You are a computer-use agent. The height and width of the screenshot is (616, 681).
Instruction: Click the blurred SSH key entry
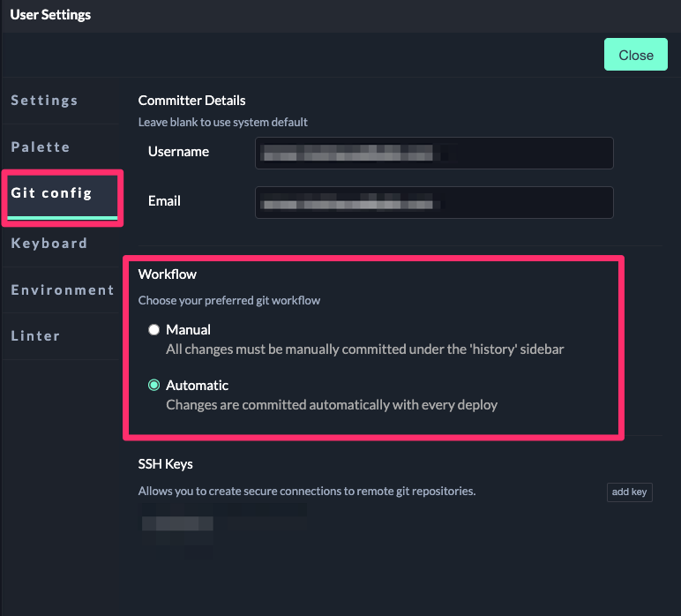coord(178,523)
